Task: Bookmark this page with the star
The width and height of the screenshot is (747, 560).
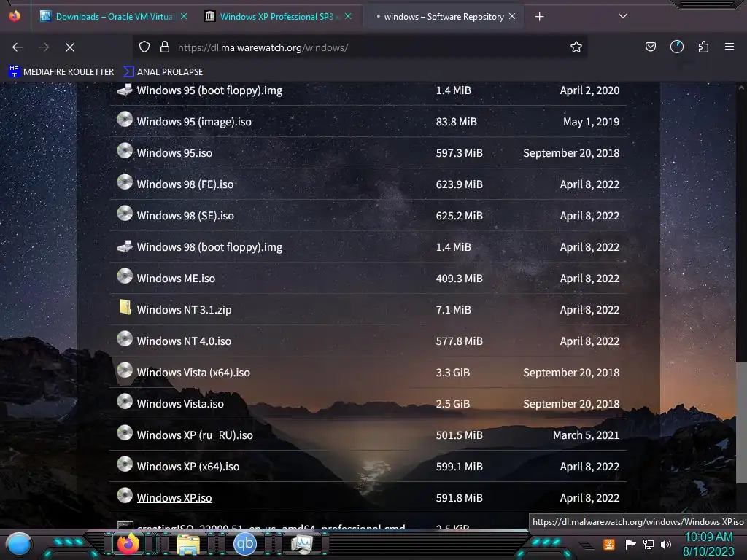Action: (x=576, y=47)
